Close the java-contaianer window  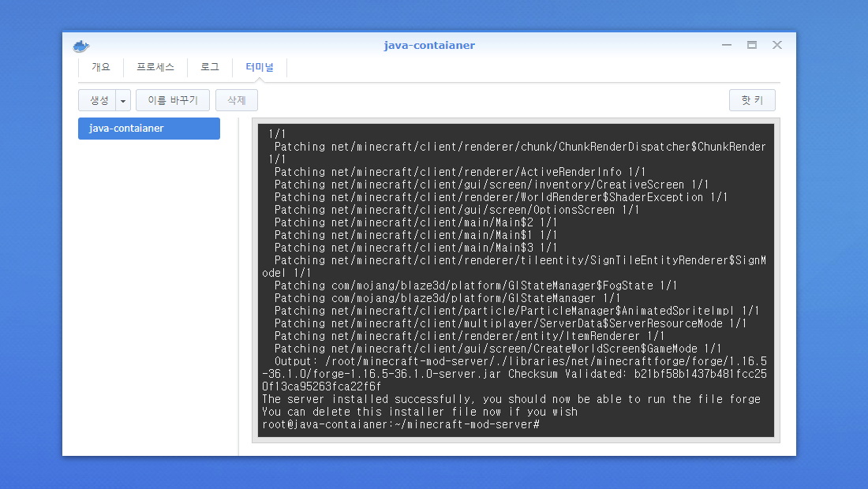pos(777,45)
